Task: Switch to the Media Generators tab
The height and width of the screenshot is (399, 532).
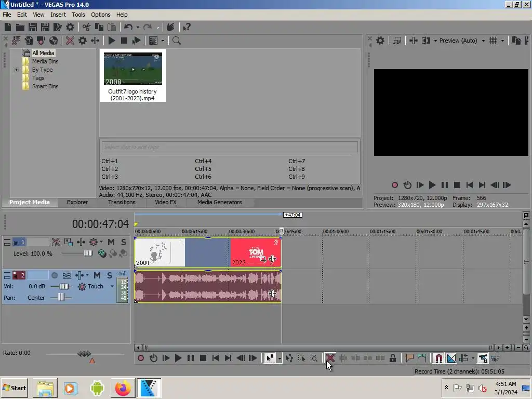Action: coord(220,202)
